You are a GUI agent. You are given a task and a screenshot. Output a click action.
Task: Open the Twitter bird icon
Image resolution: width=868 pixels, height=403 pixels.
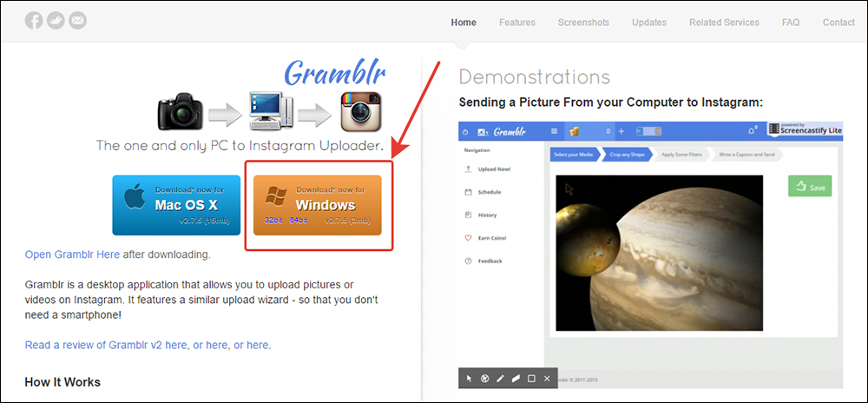[x=56, y=21]
